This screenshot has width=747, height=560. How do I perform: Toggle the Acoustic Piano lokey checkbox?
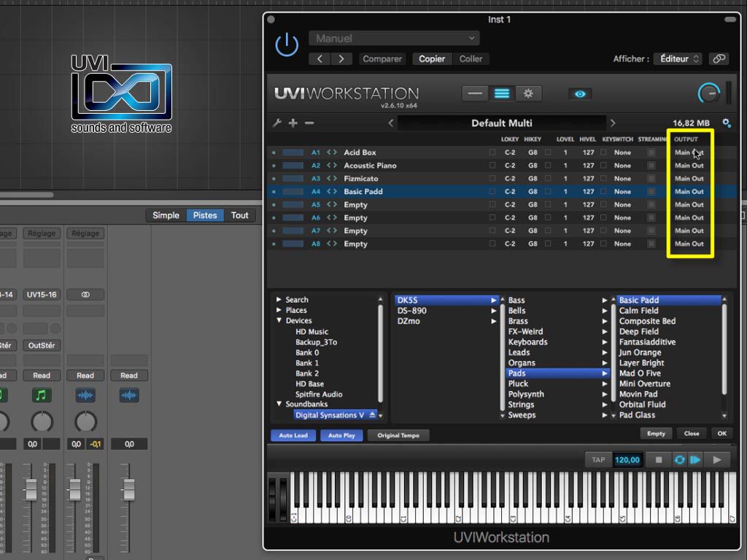click(x=492, y=166)
